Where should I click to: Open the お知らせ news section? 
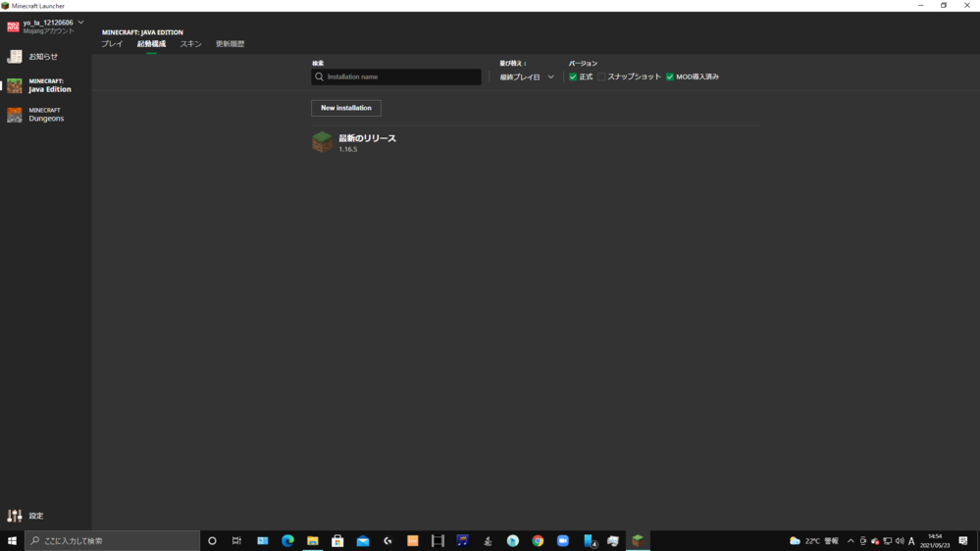click(42, 56)
